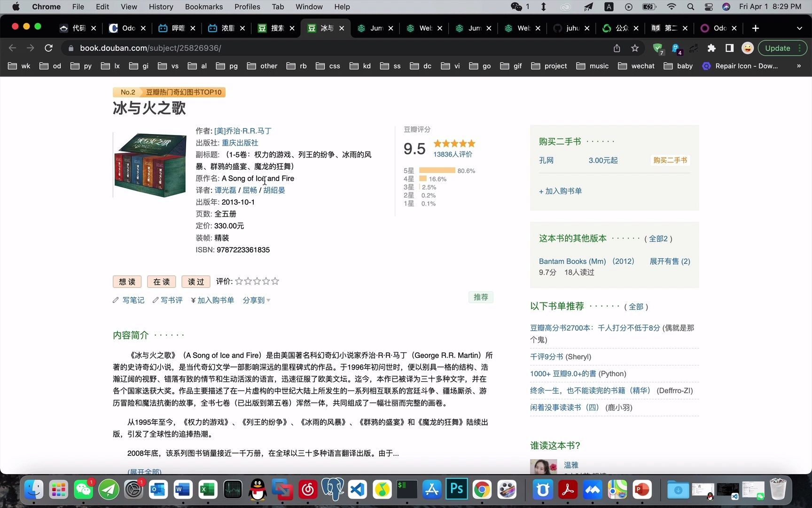Click the share icon in the address bar

click(617, 48)
